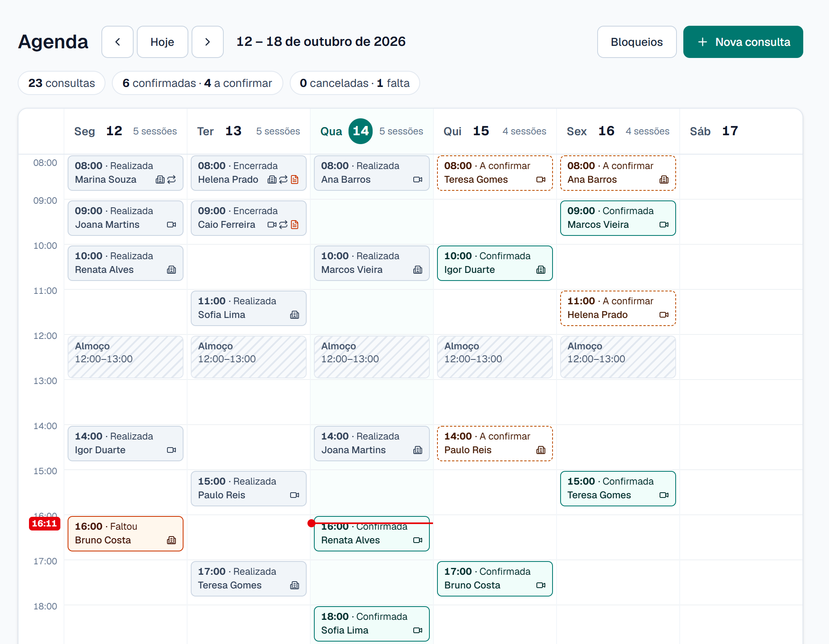The width and height of the screenshot is (829, 644).
Task: Select today's Qua 14 day header
Action: (x=372, y=131)
